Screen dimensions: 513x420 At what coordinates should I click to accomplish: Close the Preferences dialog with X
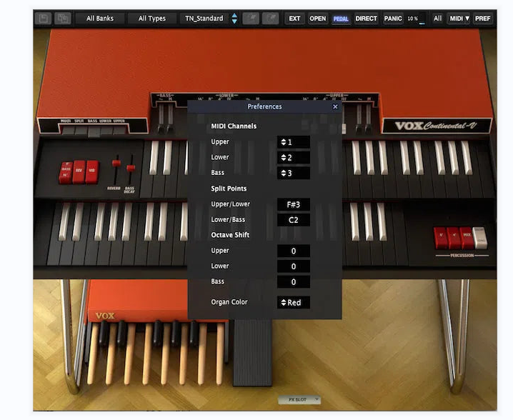click(335, 106)
